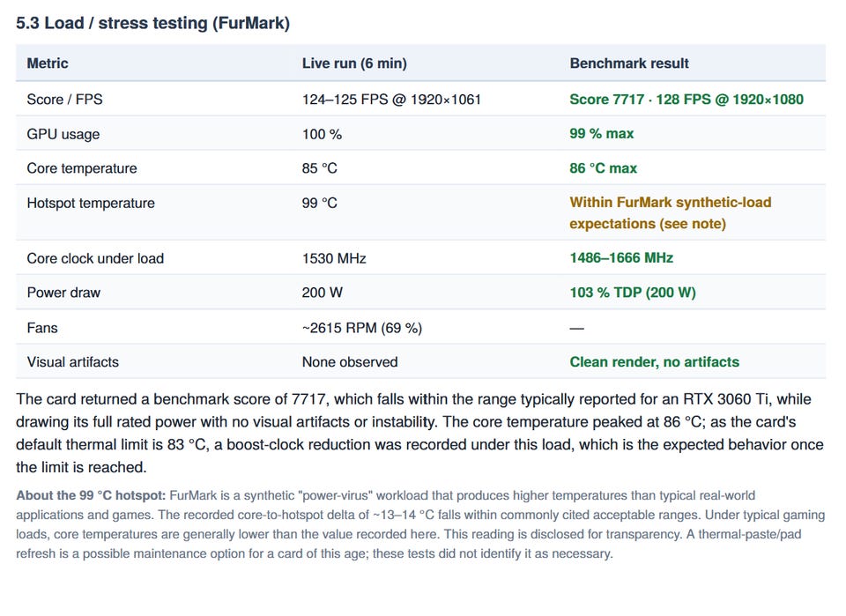Click the 'Benchmark result' column header
Image resolution: width=846 pixels, height=616 pixels.
point(629,63)
